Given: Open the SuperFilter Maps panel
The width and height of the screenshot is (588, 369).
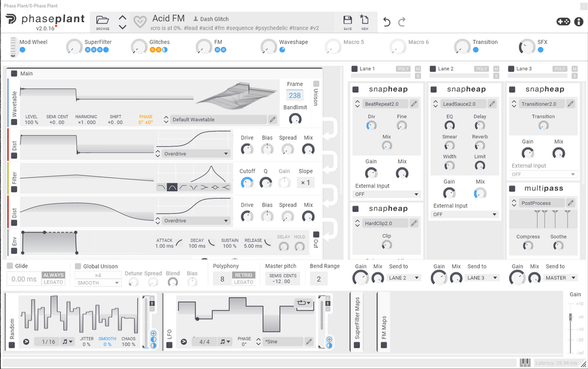Looking at the screenshot, I should 357,322.
